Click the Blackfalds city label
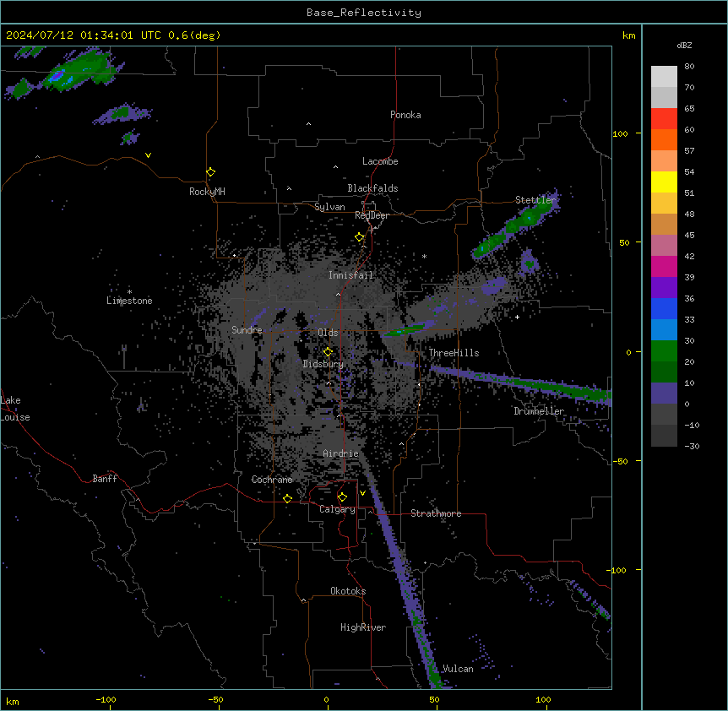728x711 pixels. coord(372,188)
